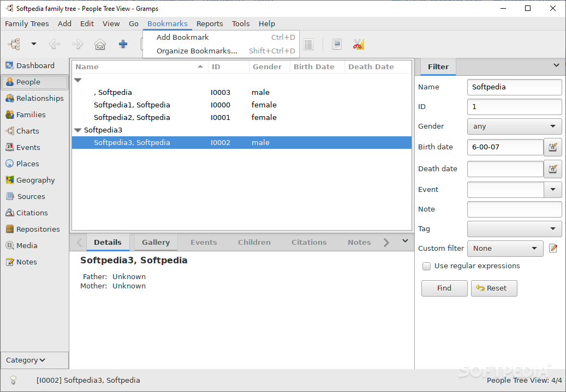The width and height of the screenshot is (566, 392).
Task: Expand the Category dropdown at sidebar bottom
Action: (34, 360)
